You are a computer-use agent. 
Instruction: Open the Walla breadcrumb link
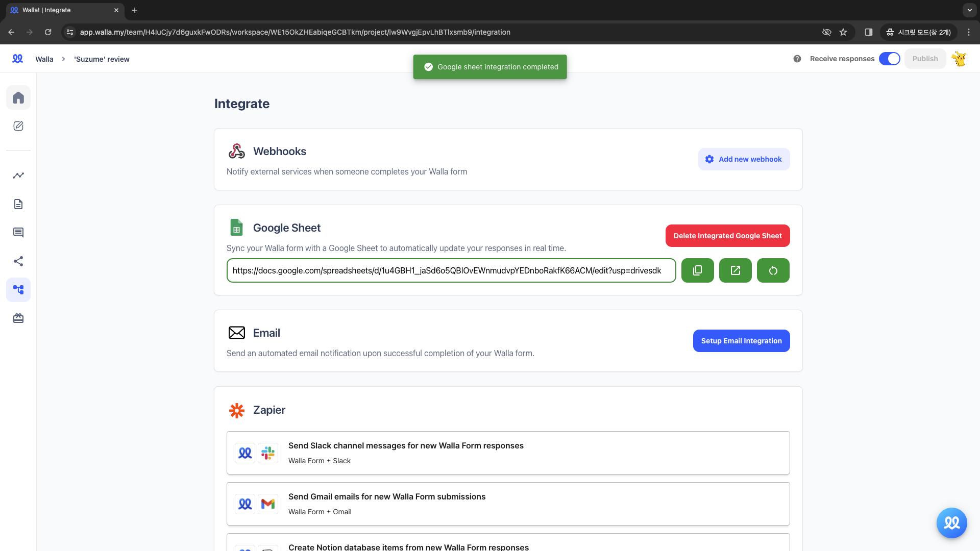[x=44, y=59]
